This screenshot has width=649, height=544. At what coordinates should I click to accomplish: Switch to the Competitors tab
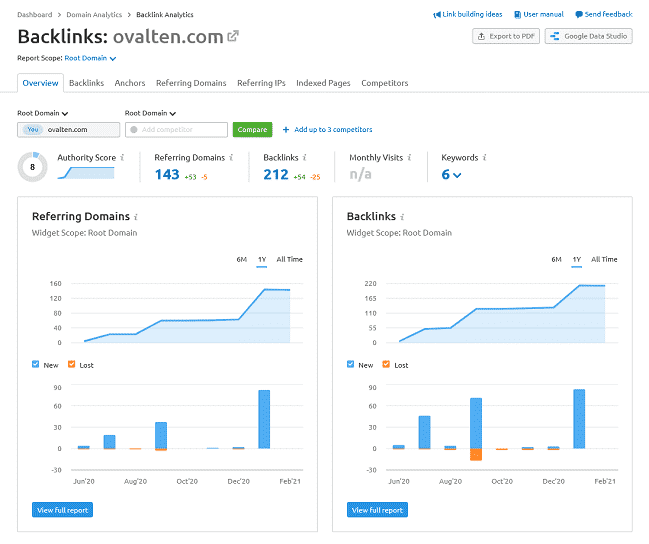385,83
